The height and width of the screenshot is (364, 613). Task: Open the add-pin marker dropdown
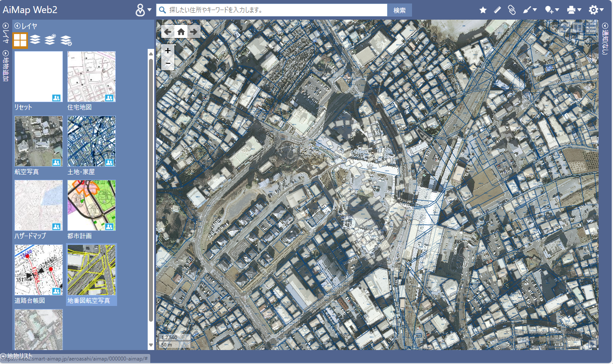tap(552, 10)
